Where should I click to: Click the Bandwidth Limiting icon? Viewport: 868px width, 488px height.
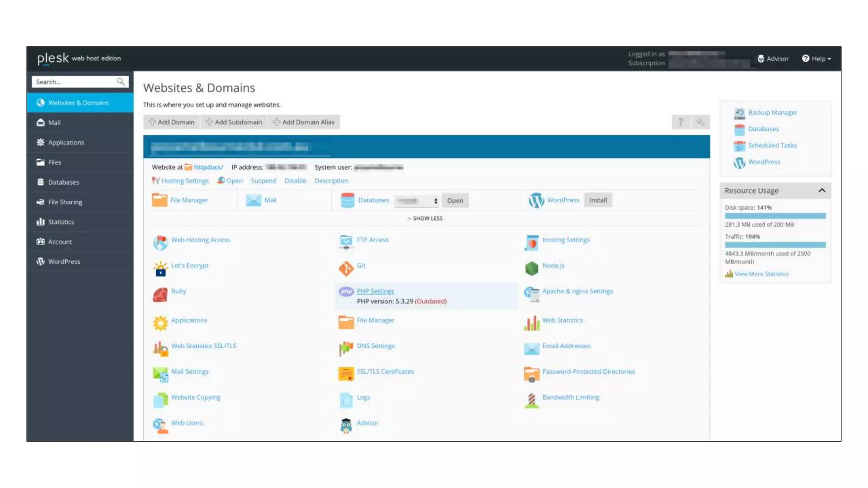pos(531,400)
